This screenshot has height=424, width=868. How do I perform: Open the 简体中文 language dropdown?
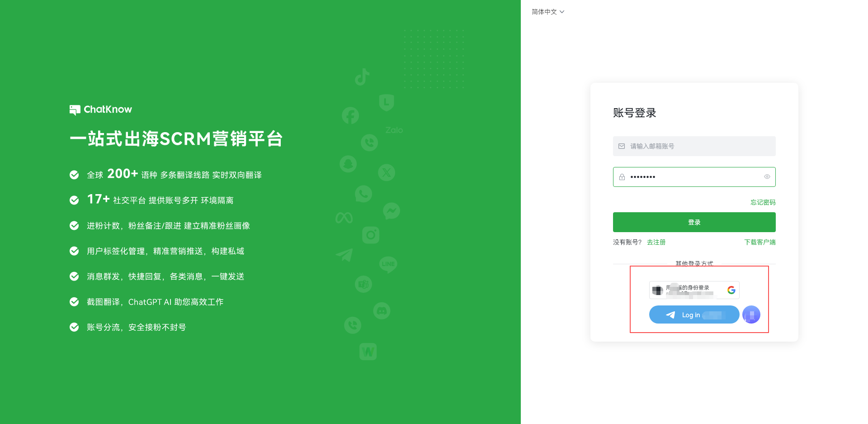point(548,12)
